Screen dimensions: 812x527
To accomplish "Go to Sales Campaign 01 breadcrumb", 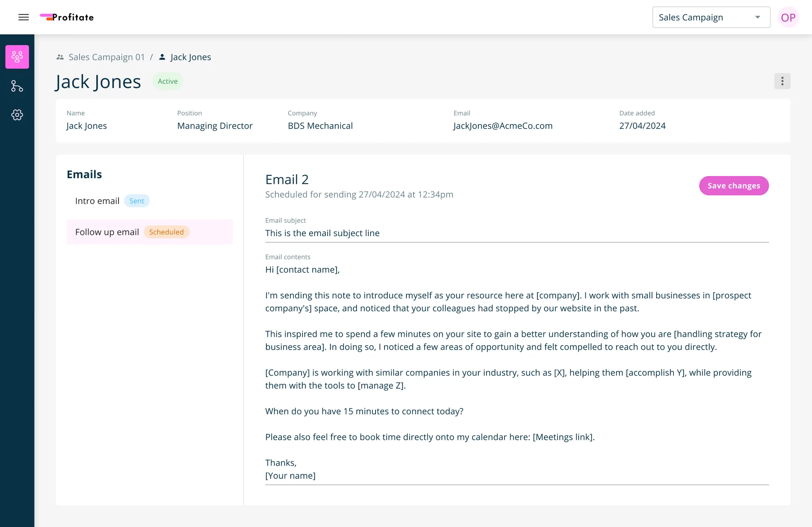I will (106, 57).
